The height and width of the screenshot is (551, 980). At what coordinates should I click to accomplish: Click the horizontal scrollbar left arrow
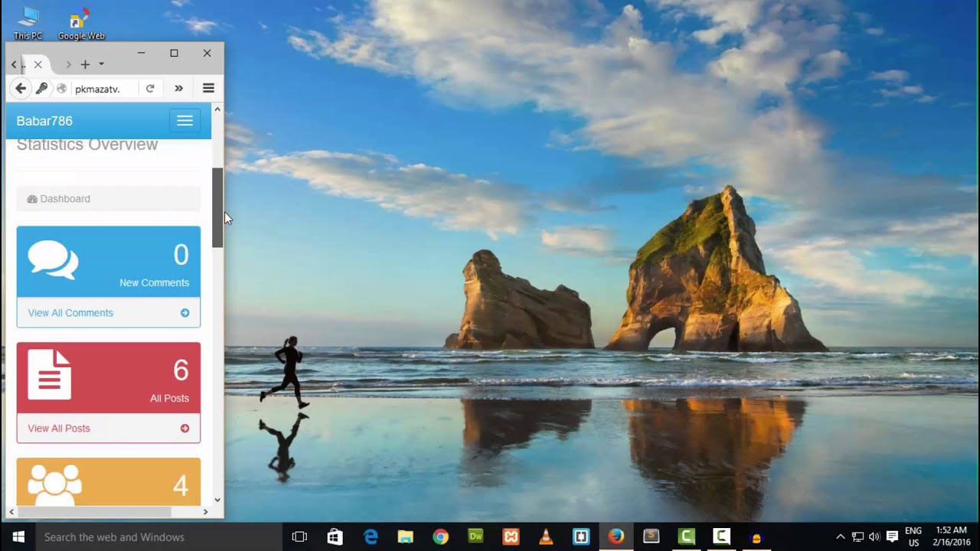[11, 512]
